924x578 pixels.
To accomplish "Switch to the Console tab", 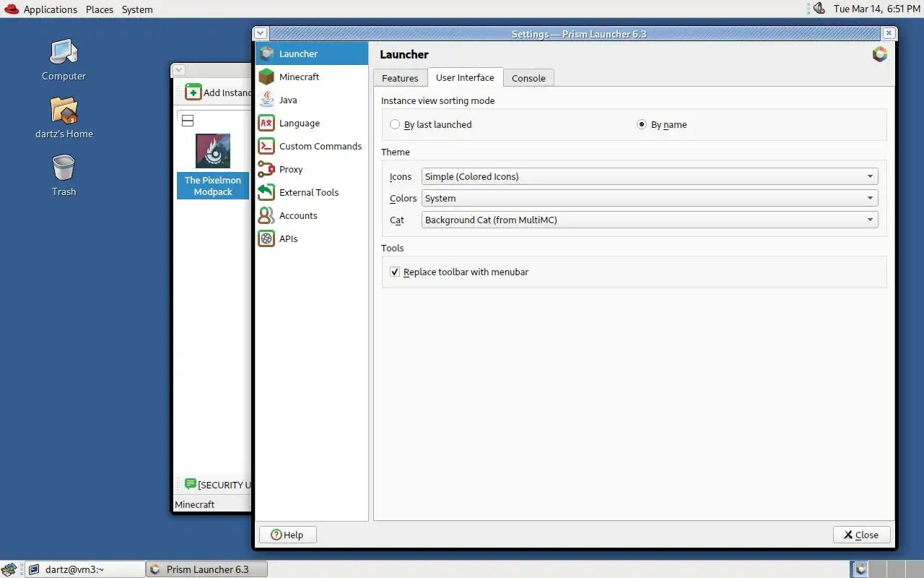I will point(528,78).
